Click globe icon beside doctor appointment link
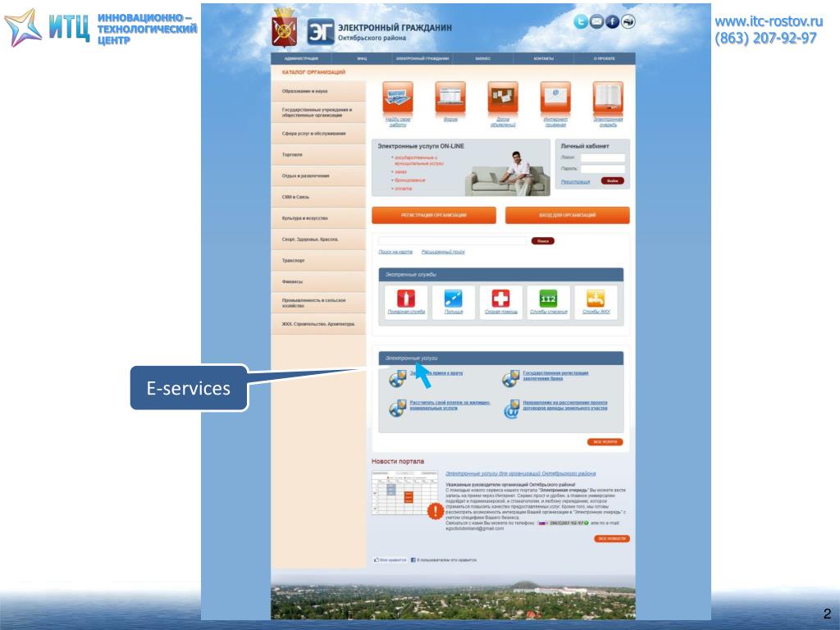The width and height of the screenshot is (840, 630). (x=398, y=378)
